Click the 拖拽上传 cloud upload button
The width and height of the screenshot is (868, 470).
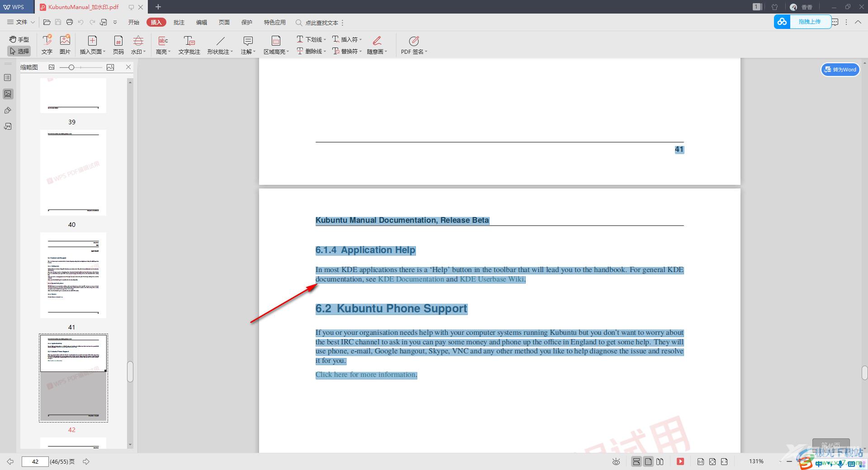803,22
